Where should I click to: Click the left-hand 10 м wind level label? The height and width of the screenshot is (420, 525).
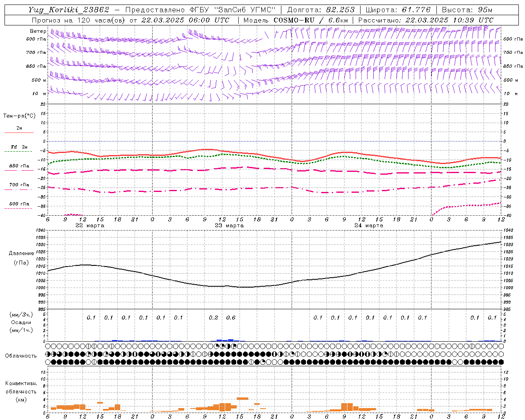pos(39,94)
